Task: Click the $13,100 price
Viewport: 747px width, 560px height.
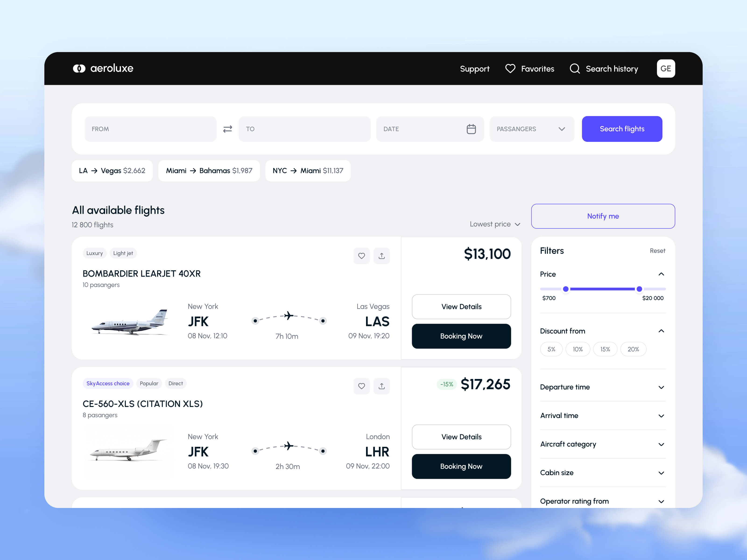Action: 487,254
